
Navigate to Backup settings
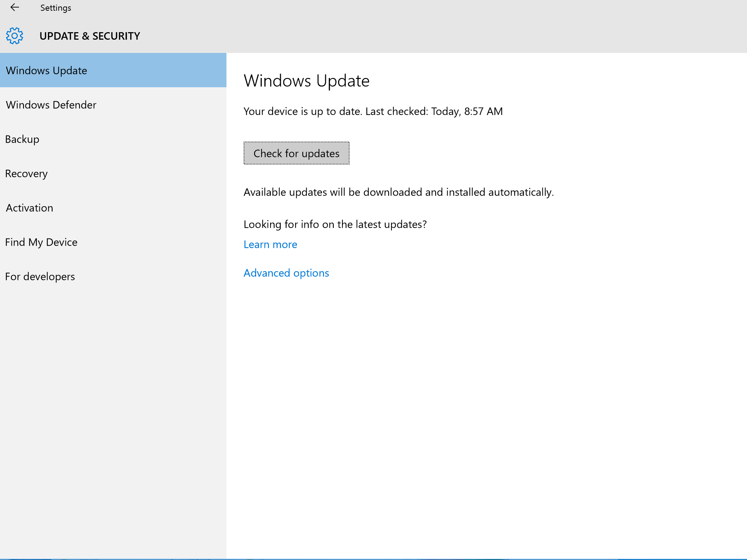(x=22, y=138)
